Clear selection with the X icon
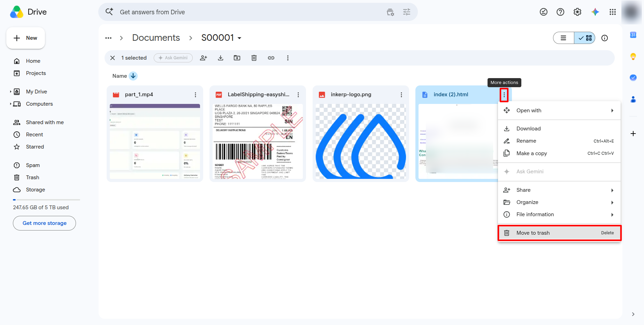 [113, 58]
